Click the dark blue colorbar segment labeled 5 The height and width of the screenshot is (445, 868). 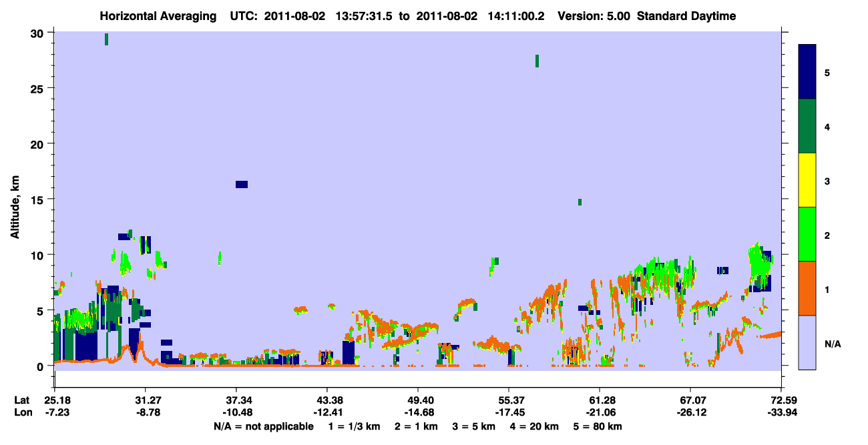807,72
